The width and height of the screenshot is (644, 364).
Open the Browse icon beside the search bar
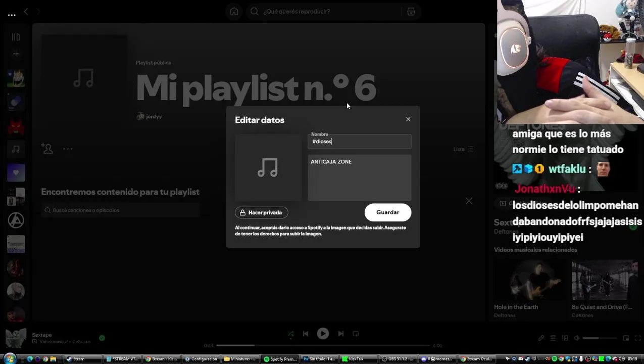tap(411, 12)
